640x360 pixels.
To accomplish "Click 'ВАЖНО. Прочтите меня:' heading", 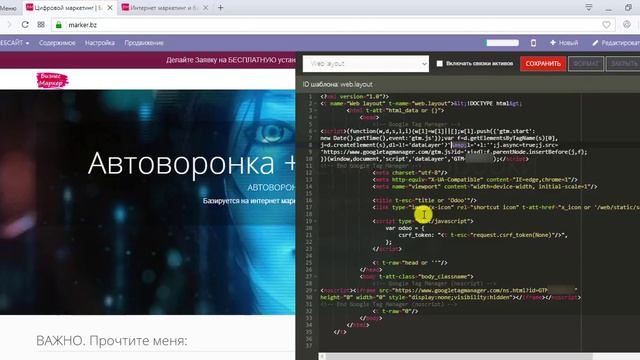I will tap(111, 340).
